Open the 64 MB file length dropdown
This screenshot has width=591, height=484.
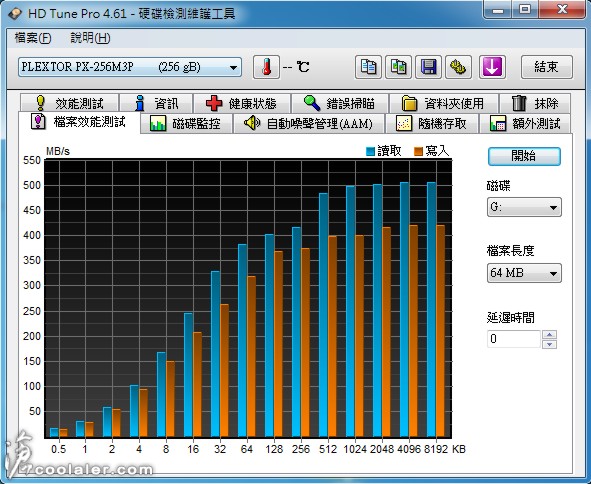tap(524, 273)
